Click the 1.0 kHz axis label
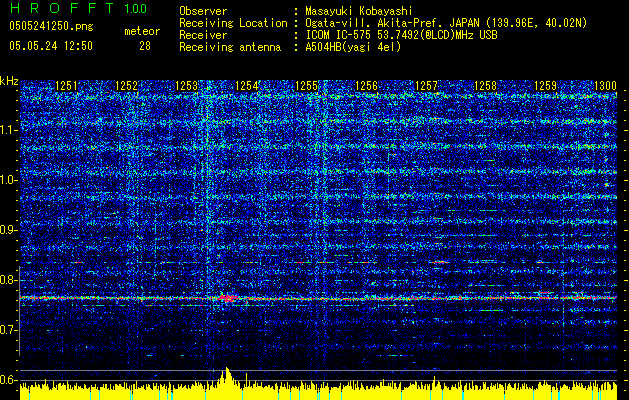This screenshot has width=629, height=400. click(x=8, y=180)
